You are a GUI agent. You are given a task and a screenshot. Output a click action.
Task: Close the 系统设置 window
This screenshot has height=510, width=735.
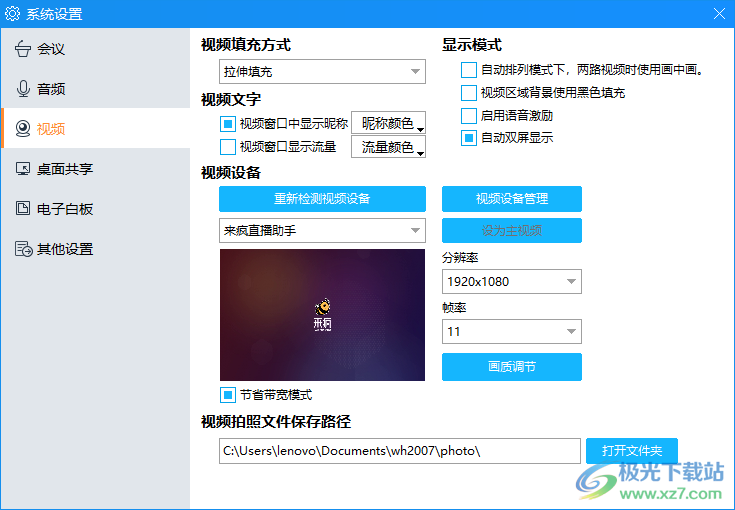[719, 14]
